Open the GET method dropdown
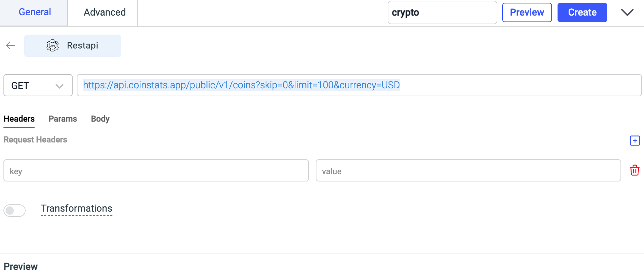 coord(38,85)
